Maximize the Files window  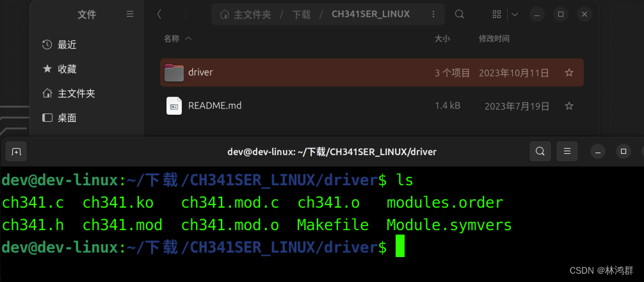pos(561,14)
